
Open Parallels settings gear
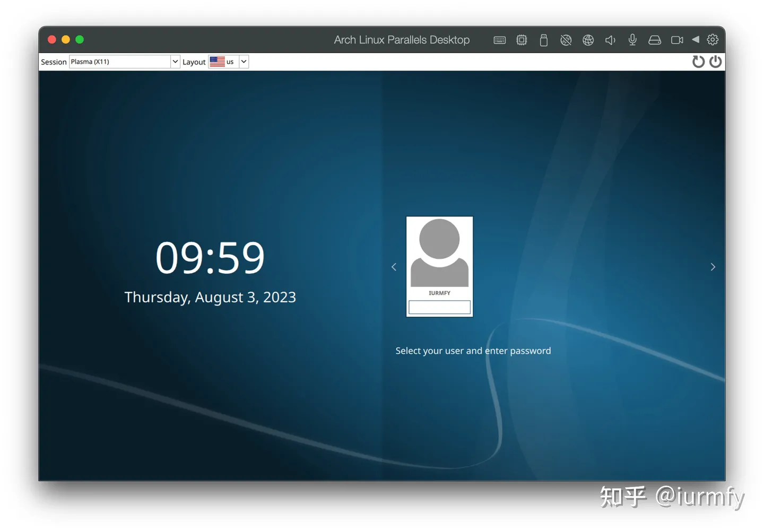(713, 39)
